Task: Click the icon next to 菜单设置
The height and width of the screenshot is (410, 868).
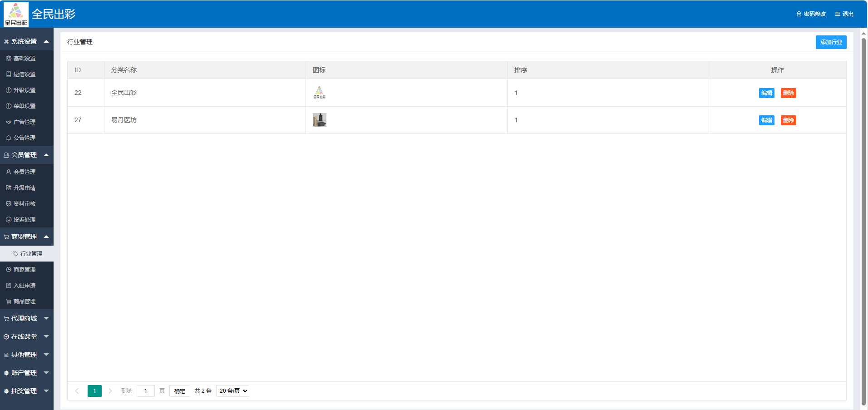Action: (9, 106)
